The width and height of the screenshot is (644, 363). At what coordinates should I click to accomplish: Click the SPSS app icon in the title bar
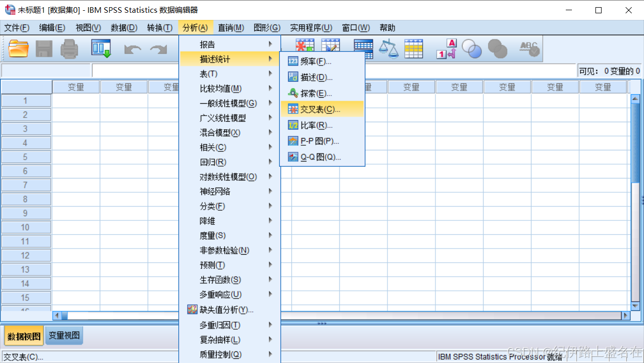tap(10, 10)
